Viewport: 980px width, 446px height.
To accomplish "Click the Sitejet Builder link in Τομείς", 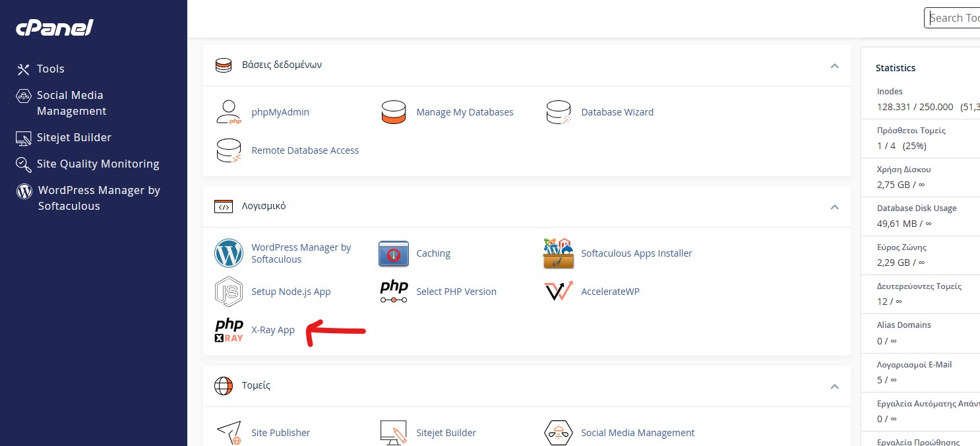I will (x=446, y=433).
